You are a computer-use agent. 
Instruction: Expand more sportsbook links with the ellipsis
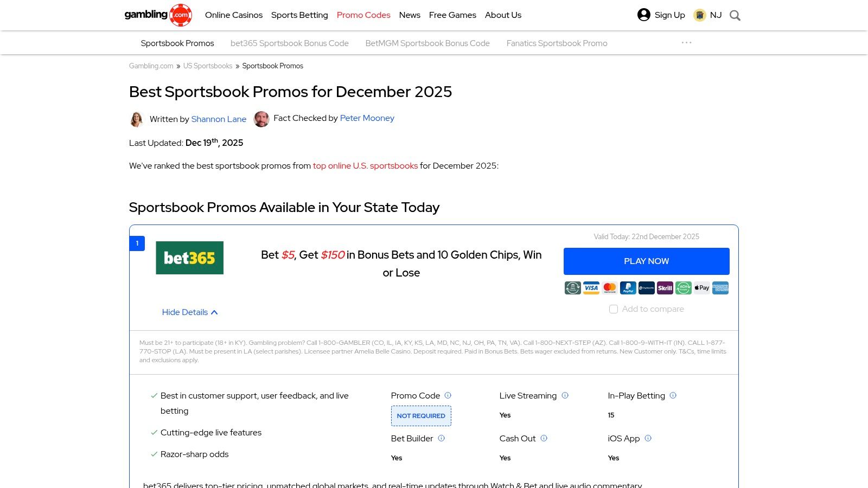point(686,43)
